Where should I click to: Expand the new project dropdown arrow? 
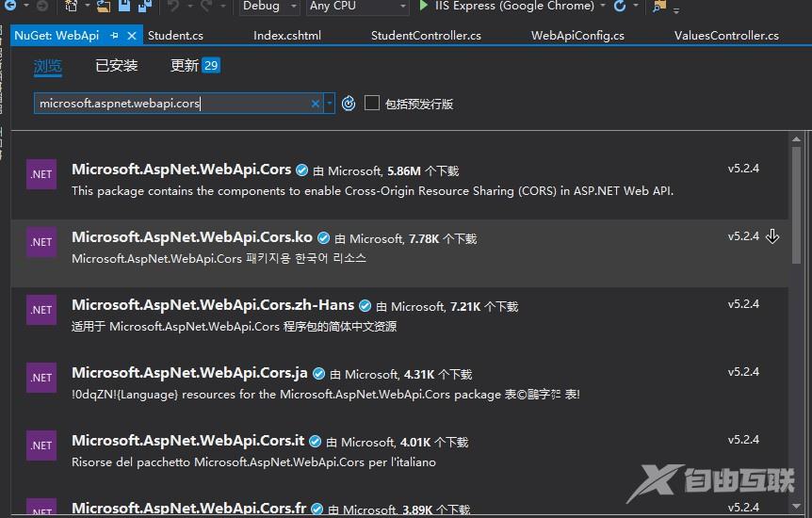(87, 6)
